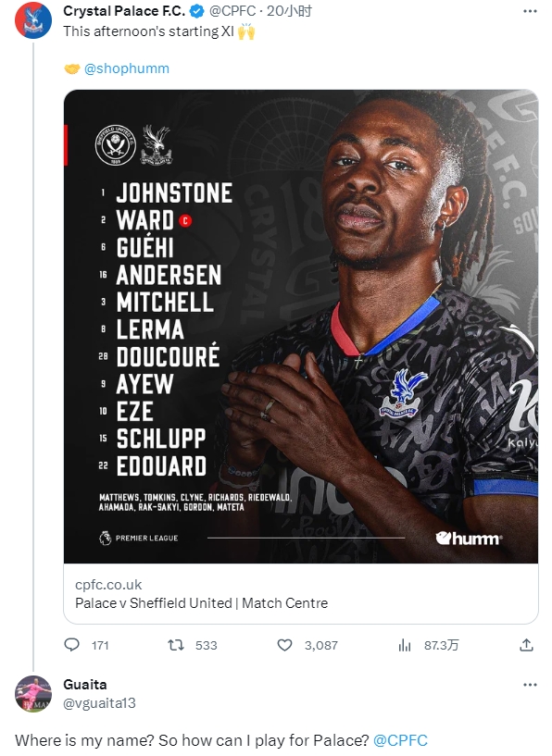
Task: Click the @CPFC handle in header
Action: coord(232,11)
